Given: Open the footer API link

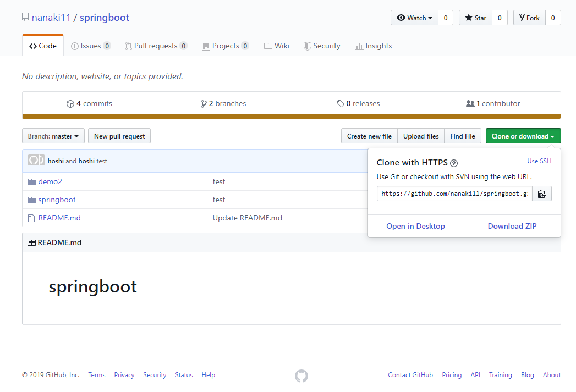Looking at the screenshot, I should (475, 375).
